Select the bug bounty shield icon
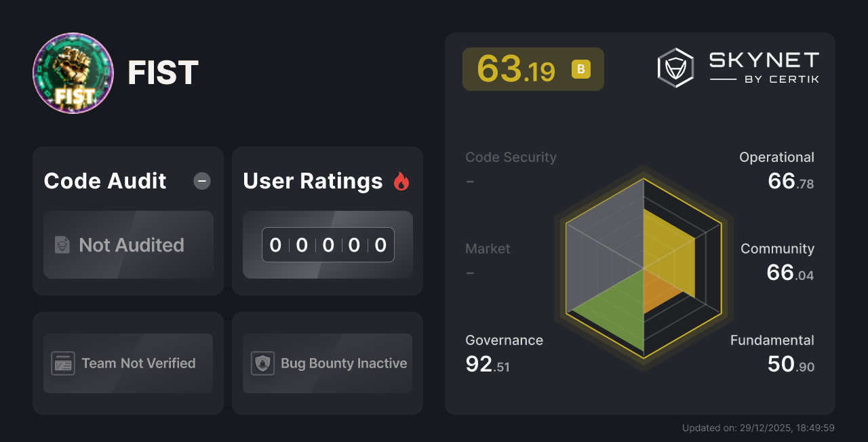This screenshot has width=868, height=442. click(x=262, y=363)
